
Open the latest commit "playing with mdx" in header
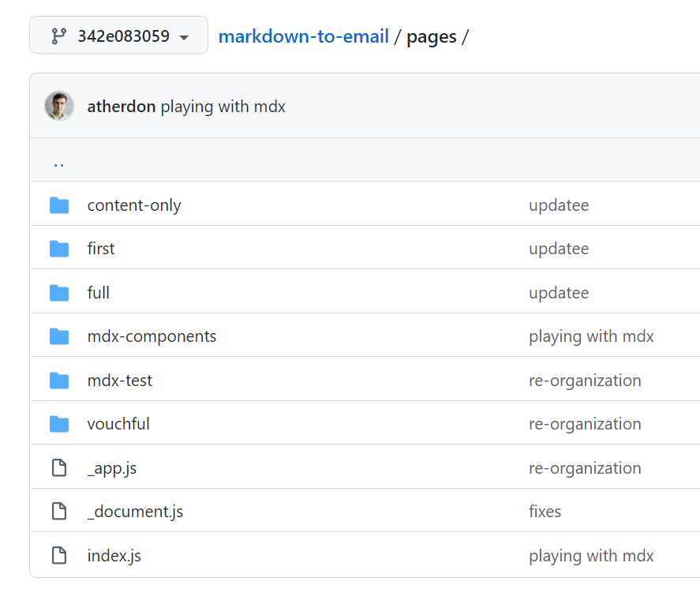click(223, 107)
